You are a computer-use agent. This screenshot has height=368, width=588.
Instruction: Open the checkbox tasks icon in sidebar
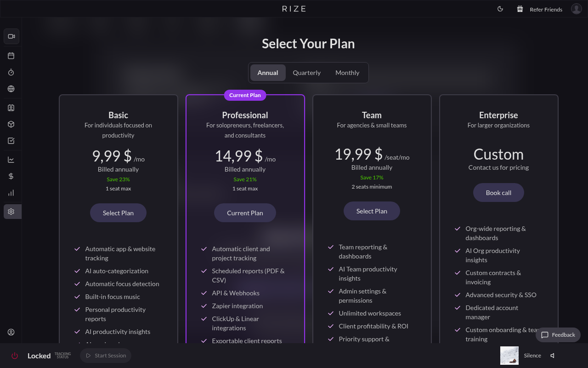[x=11, y=141]
